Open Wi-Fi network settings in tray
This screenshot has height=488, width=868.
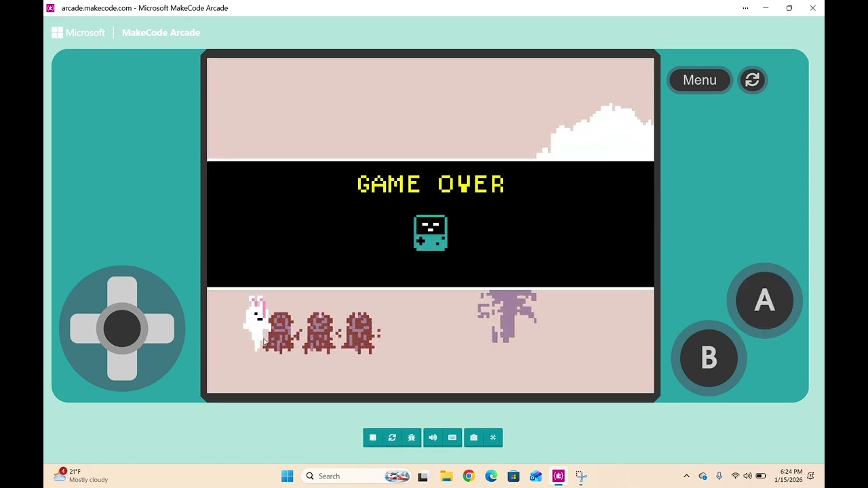click(x=735, y=476)
